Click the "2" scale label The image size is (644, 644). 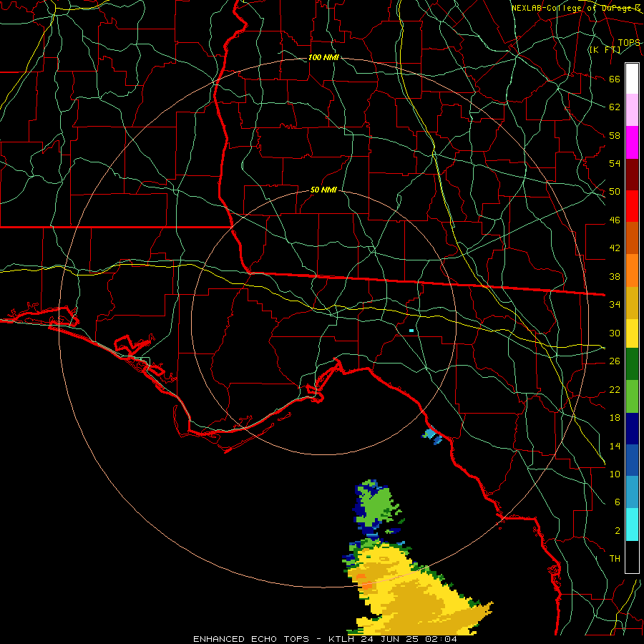coord(617,530)
